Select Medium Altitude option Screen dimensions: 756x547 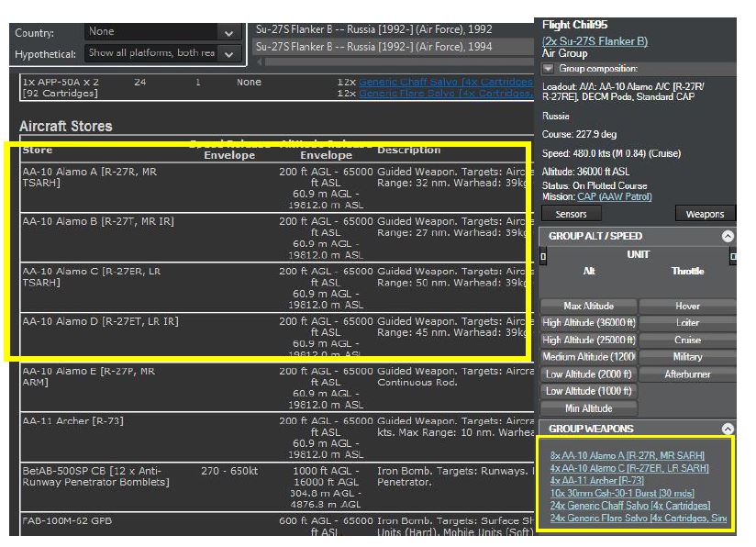[x=589, y=357]
